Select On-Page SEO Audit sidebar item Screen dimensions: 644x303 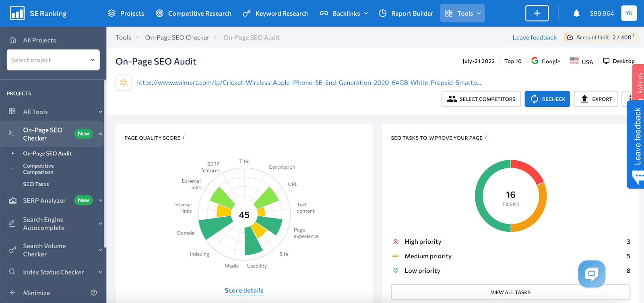47,154
